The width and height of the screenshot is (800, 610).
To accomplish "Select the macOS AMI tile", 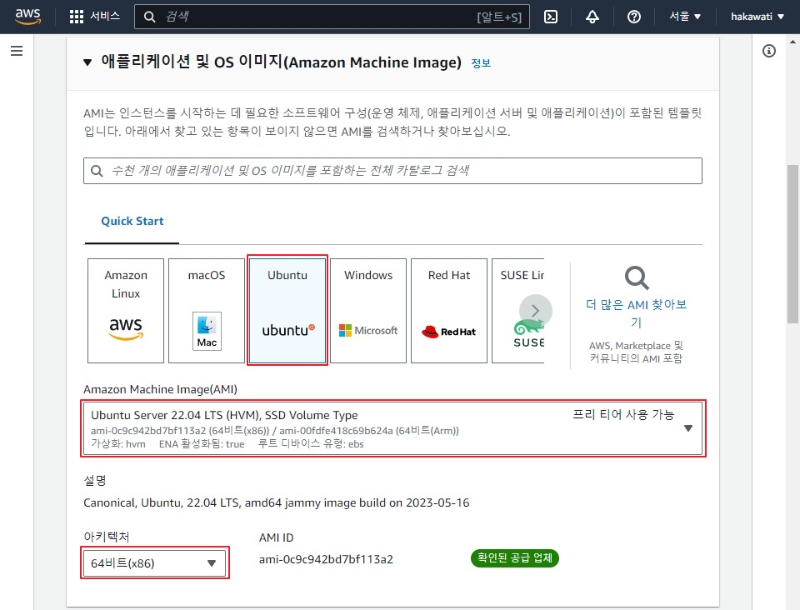I will click(x=206, y=310).
